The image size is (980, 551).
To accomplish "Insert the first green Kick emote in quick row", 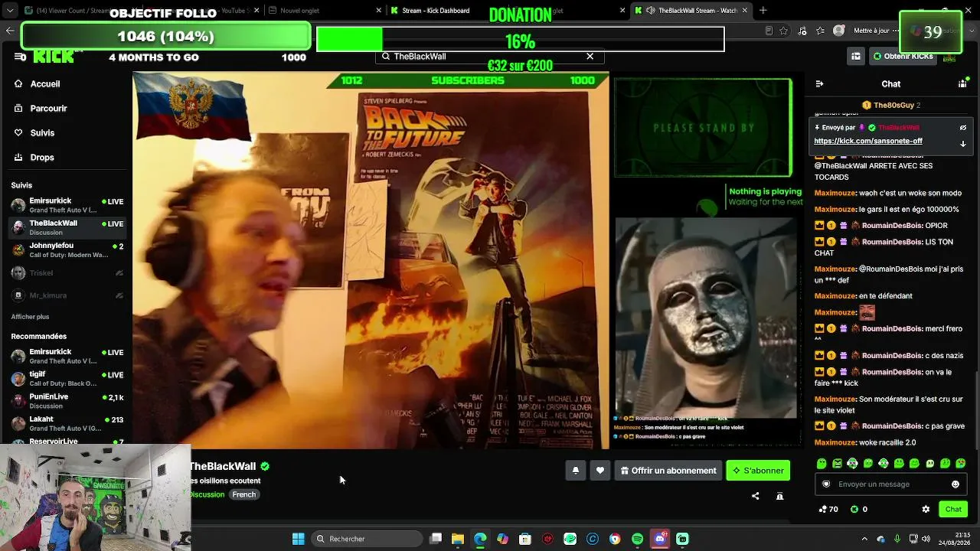I will (822, 464).
